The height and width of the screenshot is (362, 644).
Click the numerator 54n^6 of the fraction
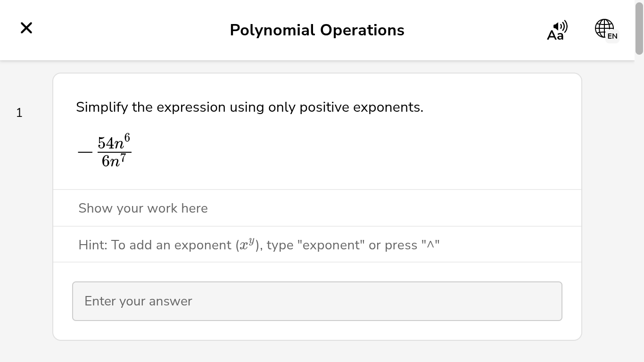[x=114, y=142]
